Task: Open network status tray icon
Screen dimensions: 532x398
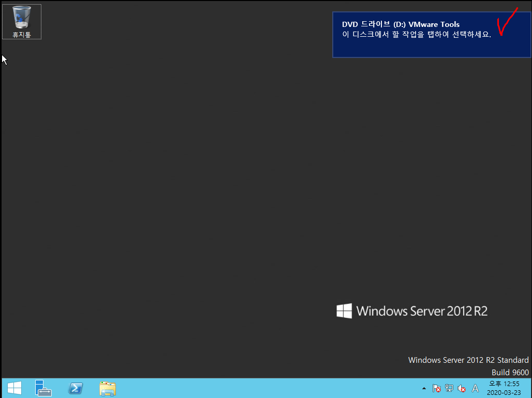Action: pyautogui.click(x=449, y=388)
